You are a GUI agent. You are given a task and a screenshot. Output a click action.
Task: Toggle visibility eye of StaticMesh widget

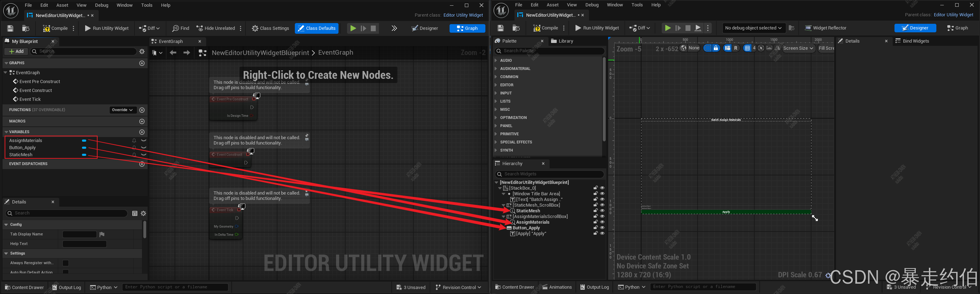tap(602, 211)
